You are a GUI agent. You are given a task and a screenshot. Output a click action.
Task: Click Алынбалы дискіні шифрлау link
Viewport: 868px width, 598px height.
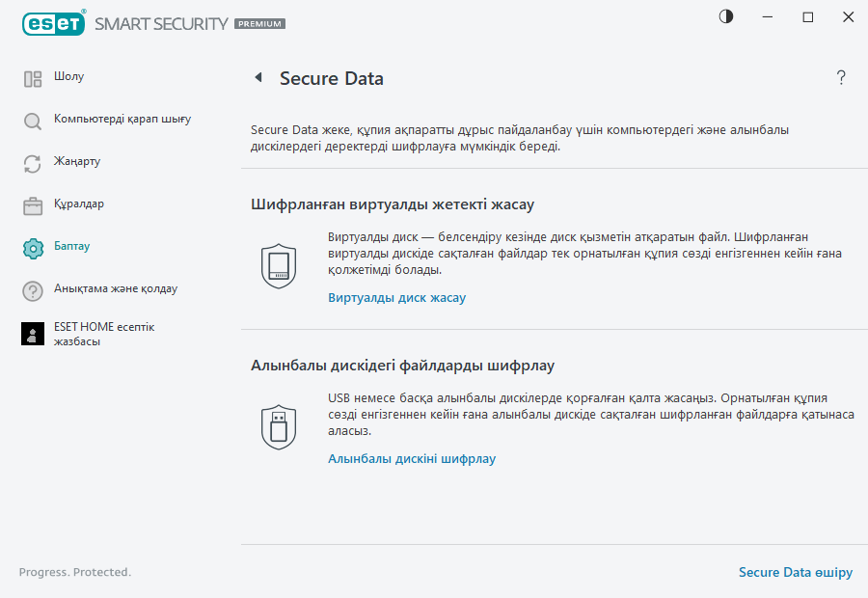[413, 458]
